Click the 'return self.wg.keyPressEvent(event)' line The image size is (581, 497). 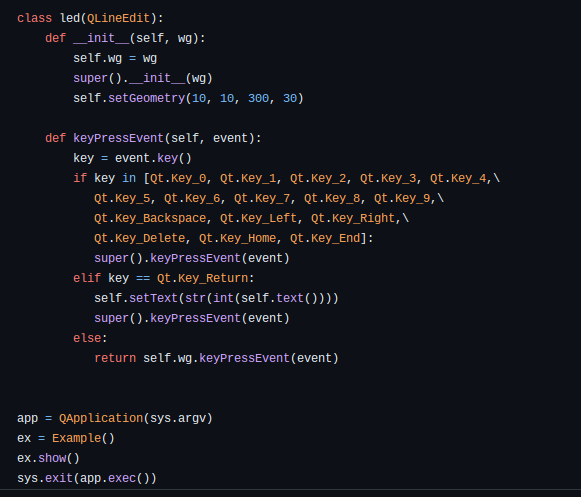(x=216, y=358)
